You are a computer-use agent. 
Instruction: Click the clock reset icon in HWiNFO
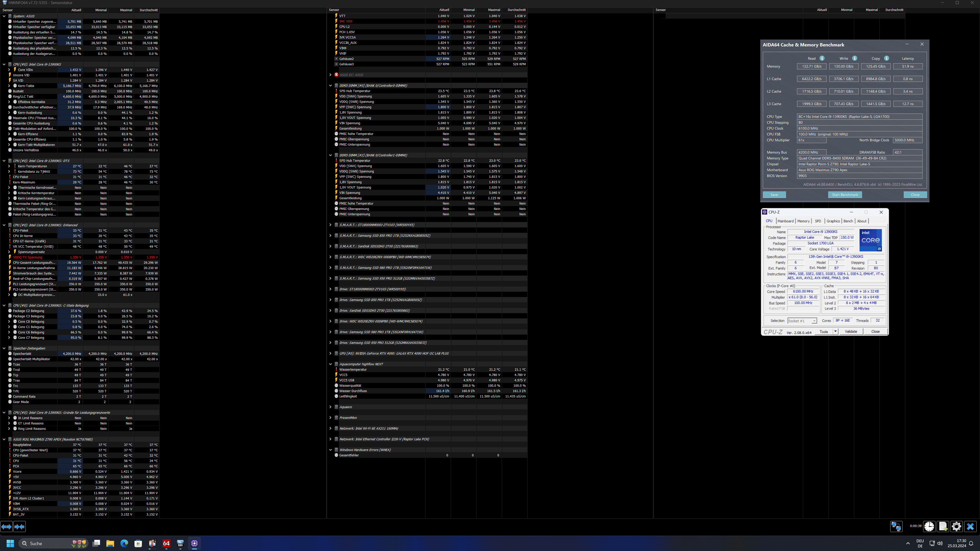[x=929, y=526]
